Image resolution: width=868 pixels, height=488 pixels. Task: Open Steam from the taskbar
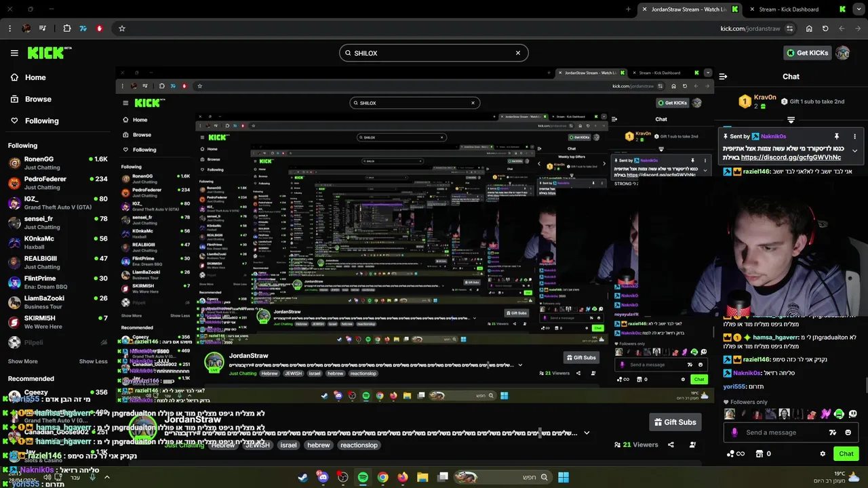[x=303, y=477]
